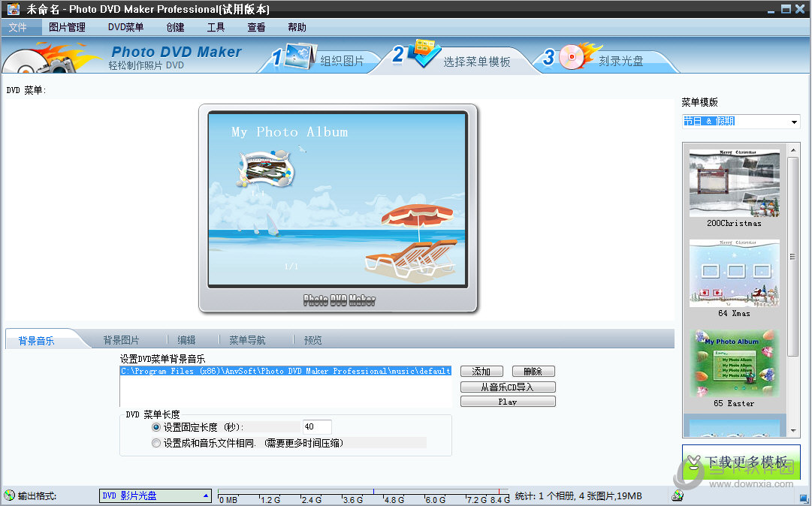Click the 删除 button to remove music
Screen dimensions: 812x506
[x=533, y=372]
